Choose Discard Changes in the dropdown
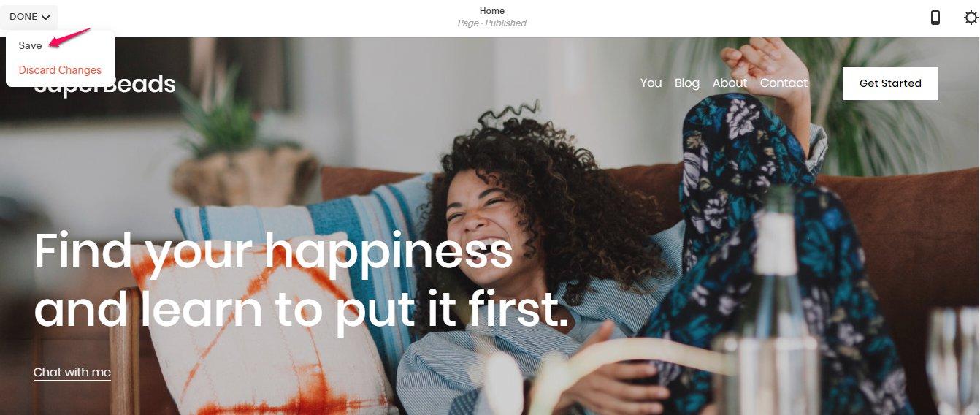Viewport: 980px width, 415px height. click(60, 70)
